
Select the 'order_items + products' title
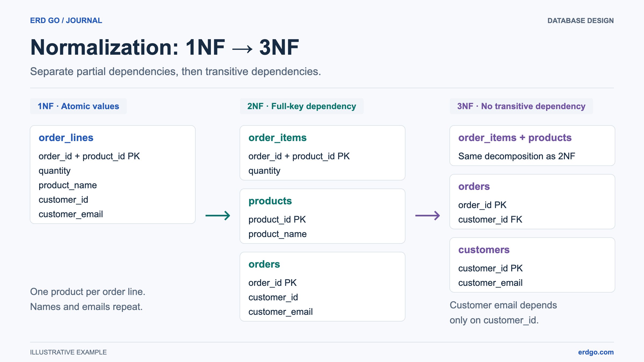point(515,138)
